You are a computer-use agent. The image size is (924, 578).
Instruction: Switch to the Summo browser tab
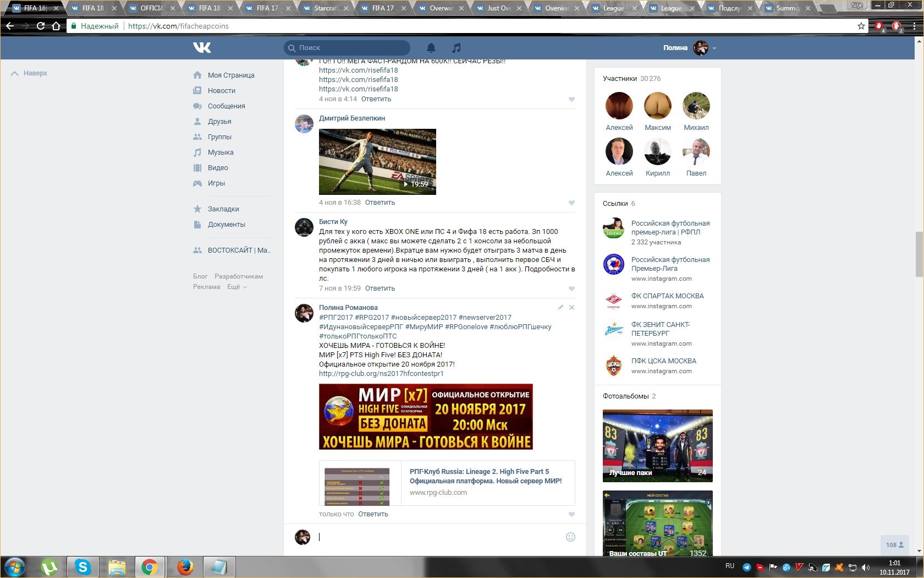tap(788, 8)
